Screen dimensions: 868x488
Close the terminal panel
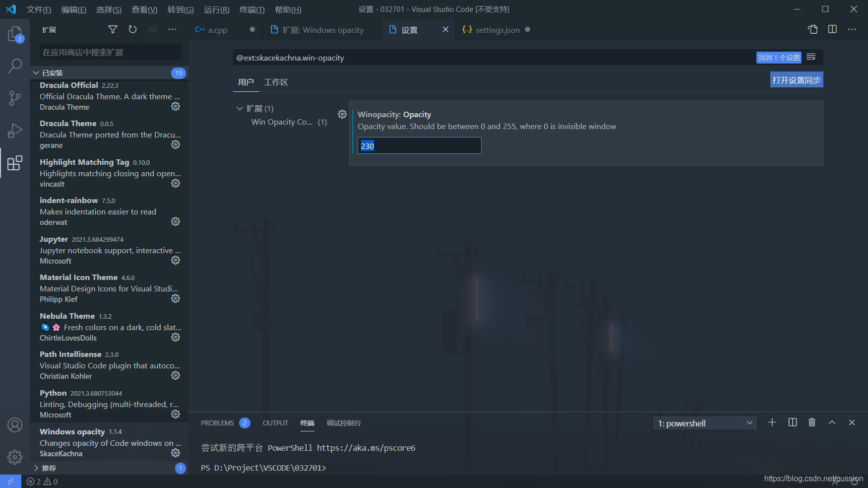(x=852, y=422)
